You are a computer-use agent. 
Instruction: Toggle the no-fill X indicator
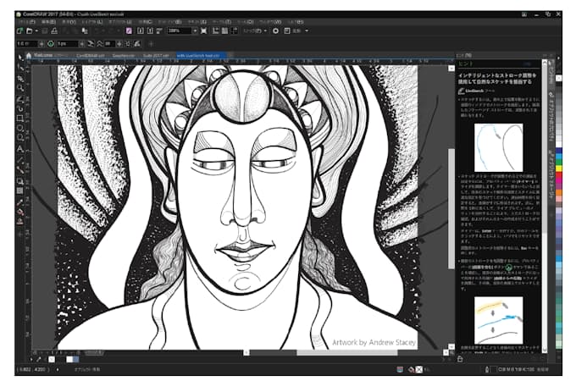[419, 369]
